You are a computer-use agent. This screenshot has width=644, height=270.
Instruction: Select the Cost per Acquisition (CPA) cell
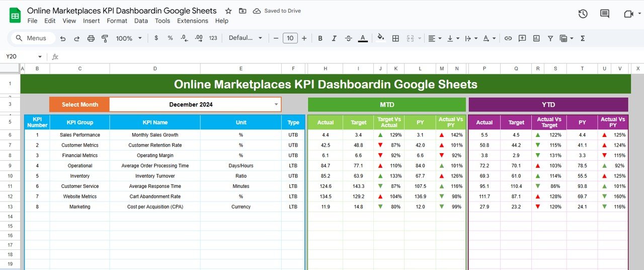click(x=155, y=207)
